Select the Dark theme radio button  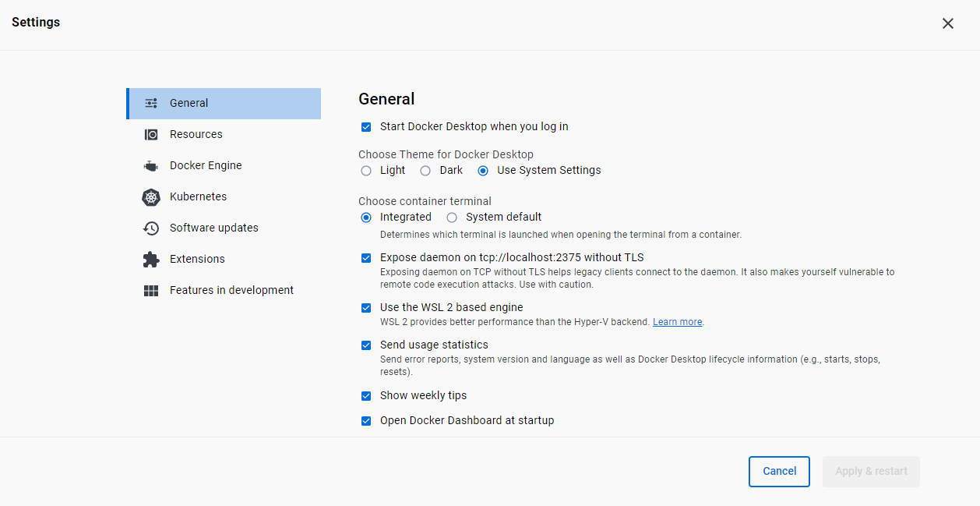425,171
